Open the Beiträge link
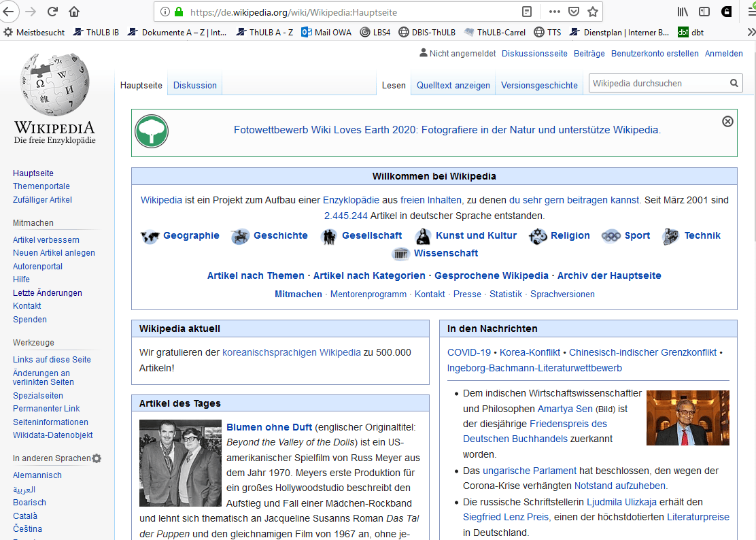The image size is (756, 540). click(x=589, y=54)
